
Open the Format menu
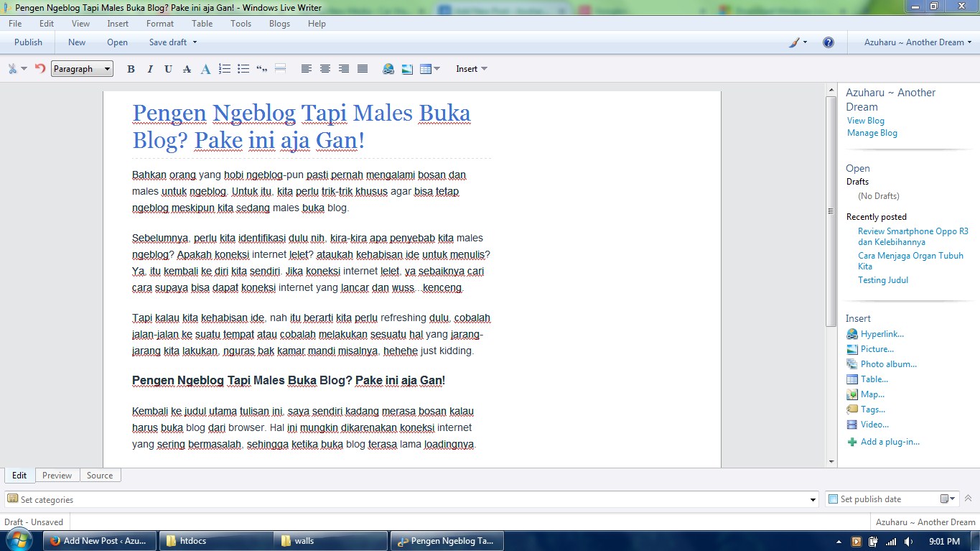(x=160, y=24)
